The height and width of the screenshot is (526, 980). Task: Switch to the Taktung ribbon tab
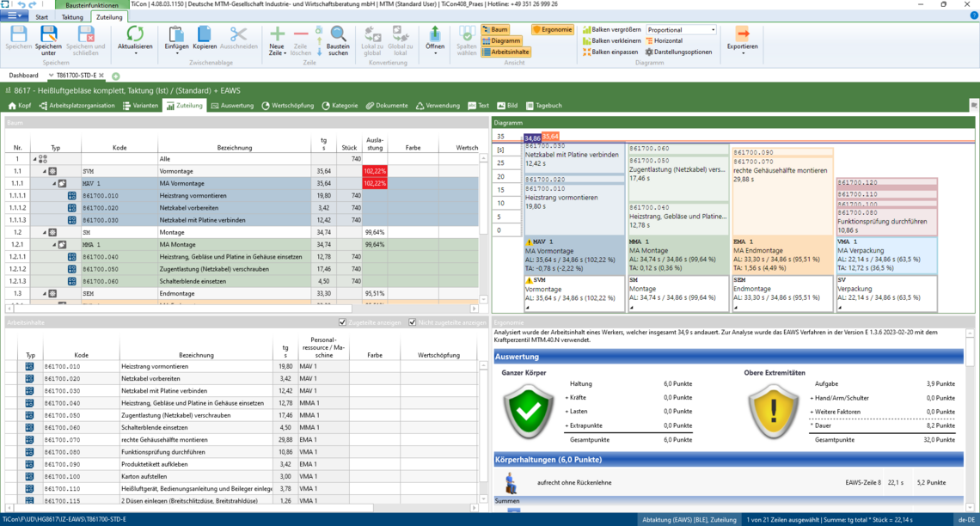72,17
